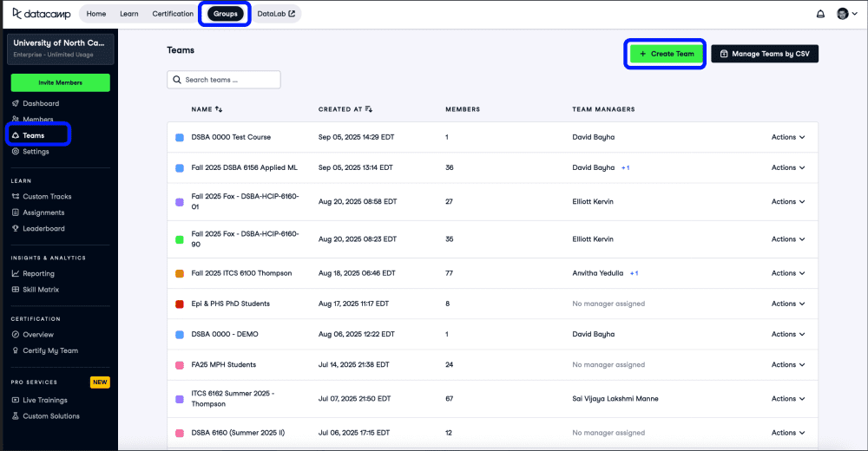The image size is (868, 451).
Task: Open Dashboard from the sidebar
Action: (x=41, y=103)
